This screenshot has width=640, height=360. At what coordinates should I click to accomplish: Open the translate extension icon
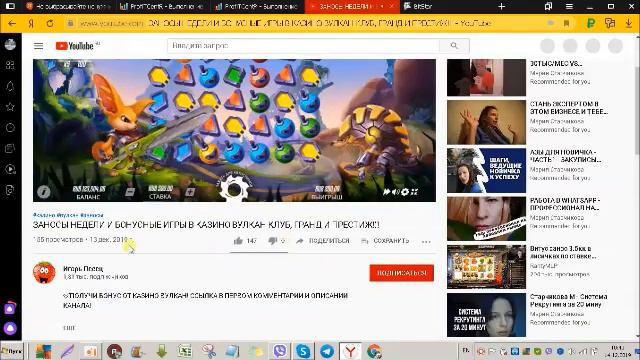(x=610, y=23)
